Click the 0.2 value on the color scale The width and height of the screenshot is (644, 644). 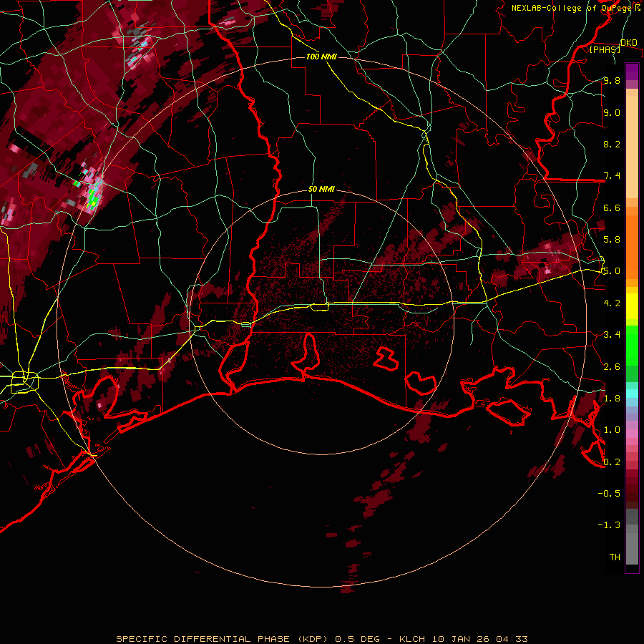(612, 462)
